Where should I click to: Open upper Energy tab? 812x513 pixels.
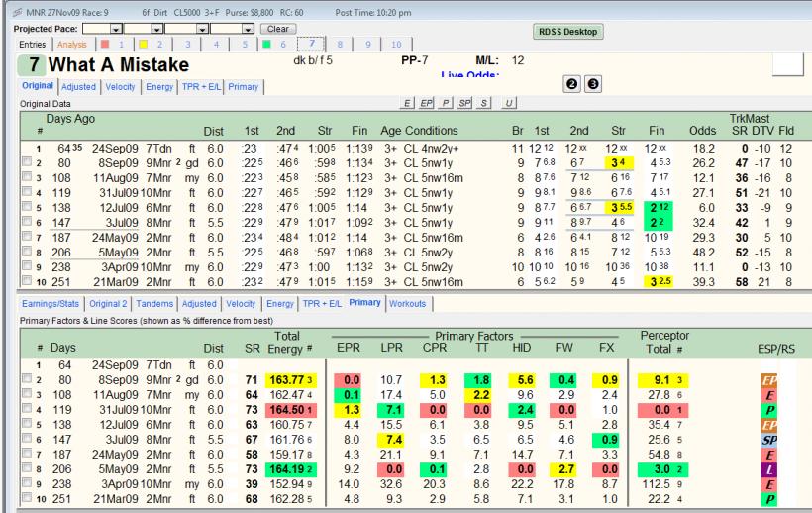click(x=159, y=87)
